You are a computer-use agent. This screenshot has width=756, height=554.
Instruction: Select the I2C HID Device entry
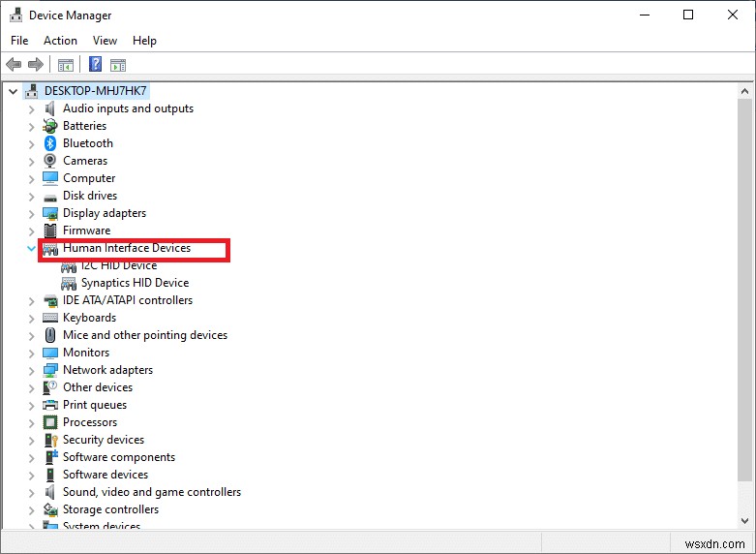pyautogui.click(x=119, y=265)
